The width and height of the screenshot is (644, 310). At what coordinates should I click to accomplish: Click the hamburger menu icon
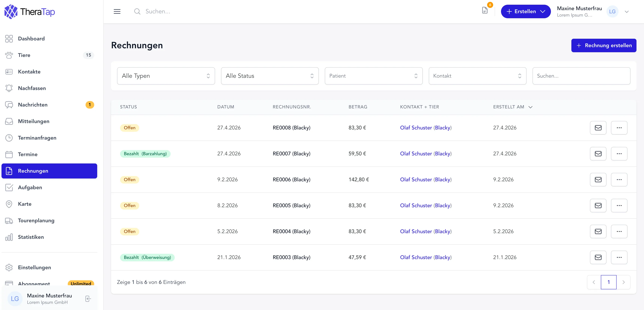click(x=117, y=11)
